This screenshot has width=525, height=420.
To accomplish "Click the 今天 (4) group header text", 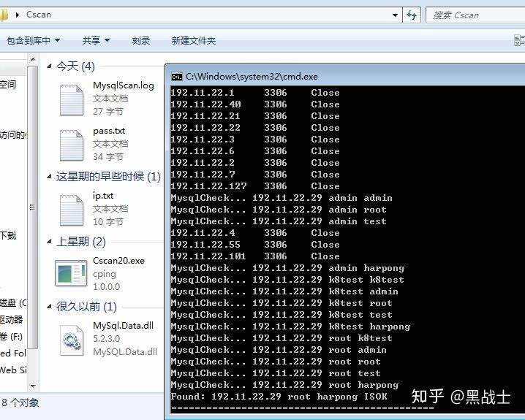I will coord(75,66).
